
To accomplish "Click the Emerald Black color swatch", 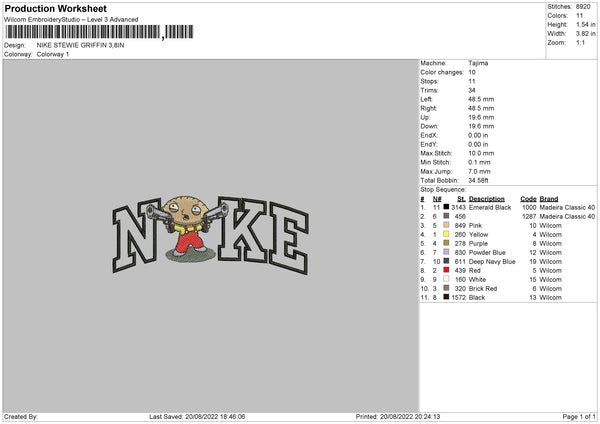I will [x=446, y=207].
